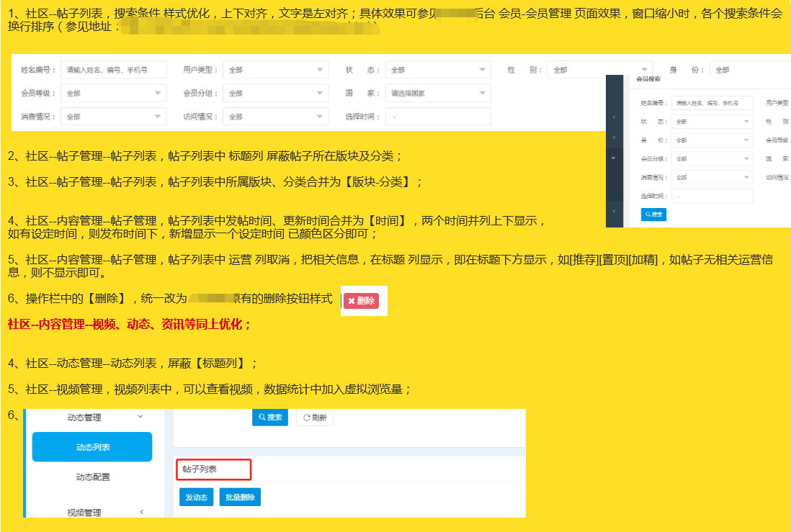This screenshot has width=791, height=532.
Task: Select 动态列表 in the sidebar
Action: tap(92, 447)
